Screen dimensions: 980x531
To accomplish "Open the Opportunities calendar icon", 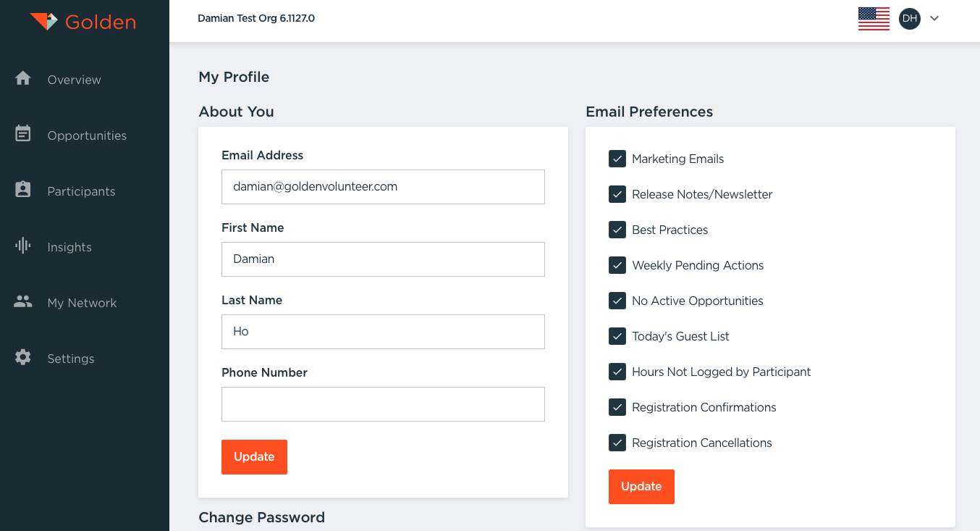I will (x=23, y=134).
